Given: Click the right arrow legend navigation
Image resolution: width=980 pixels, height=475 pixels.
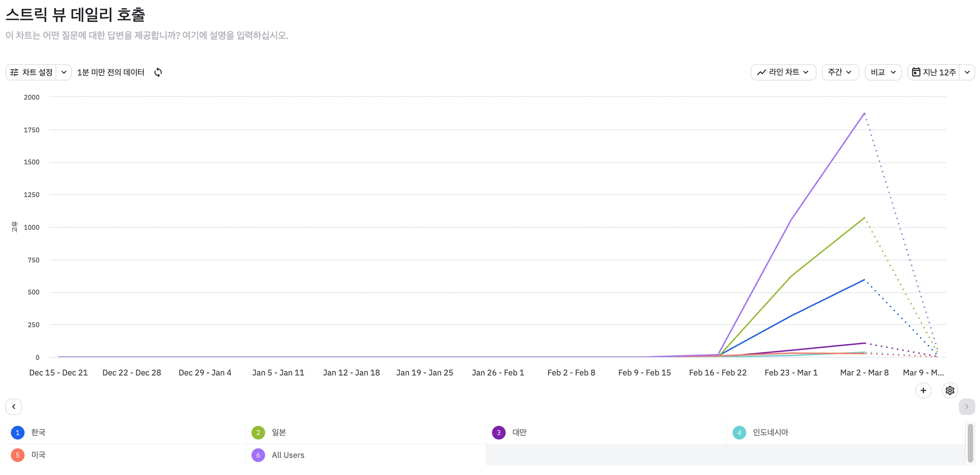Looking at the screenshot, I should click(x=967, y=407).
